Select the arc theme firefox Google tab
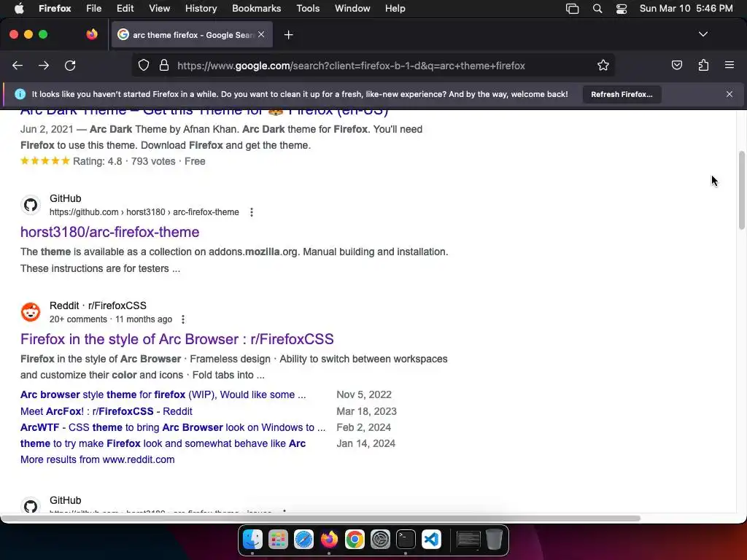The width and height of the screenshot is (747, 560). pyautogui.click(x=192, y=35)
